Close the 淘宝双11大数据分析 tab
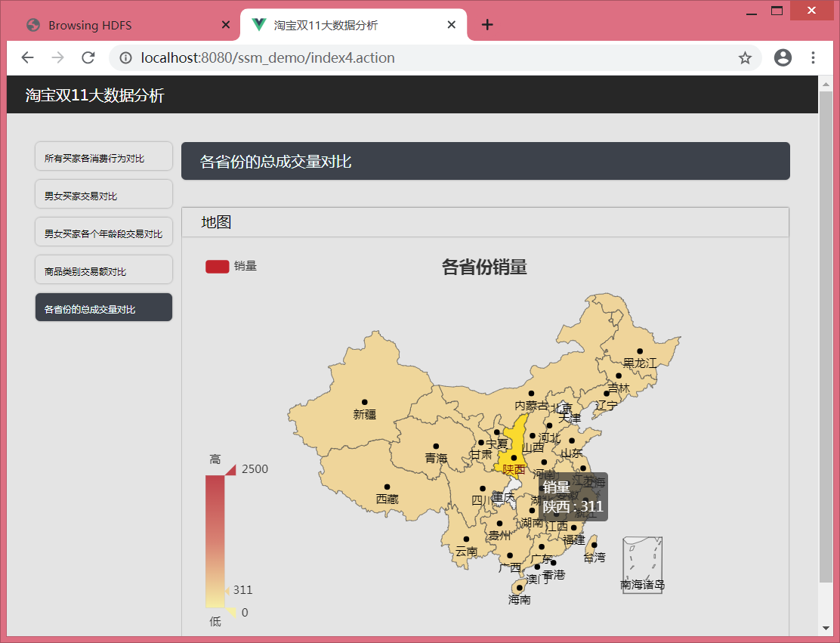The height and width of the screenshot is (643, 840). point(451,25)
